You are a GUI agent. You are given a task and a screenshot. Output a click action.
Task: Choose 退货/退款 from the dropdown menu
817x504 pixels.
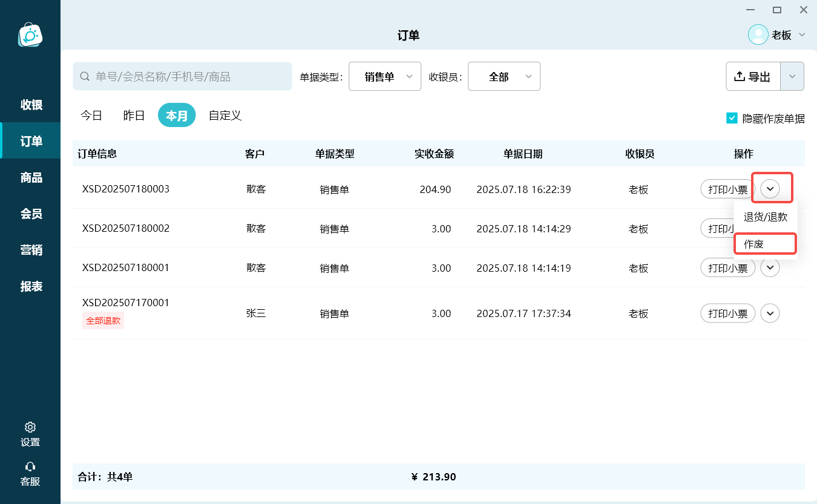tap(766, 217)
